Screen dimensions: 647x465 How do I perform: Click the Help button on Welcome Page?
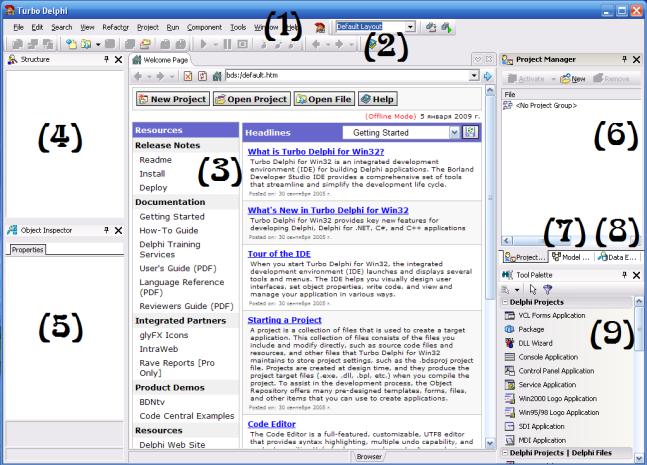378,99
